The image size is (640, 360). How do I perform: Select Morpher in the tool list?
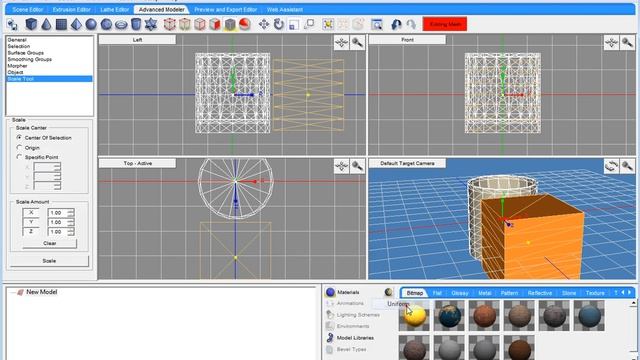[x=17, y=66]
